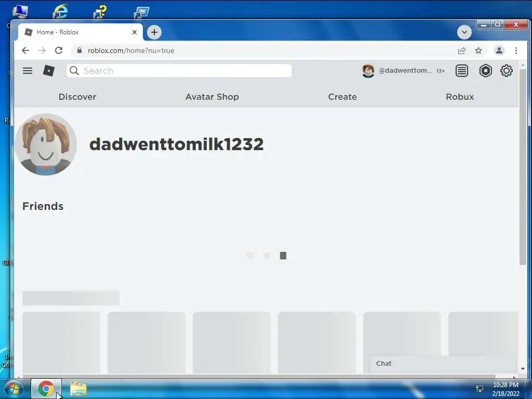Click the @dadwenttom... profile link
Viewport: 532px width, 399px height.
point(405,71)
